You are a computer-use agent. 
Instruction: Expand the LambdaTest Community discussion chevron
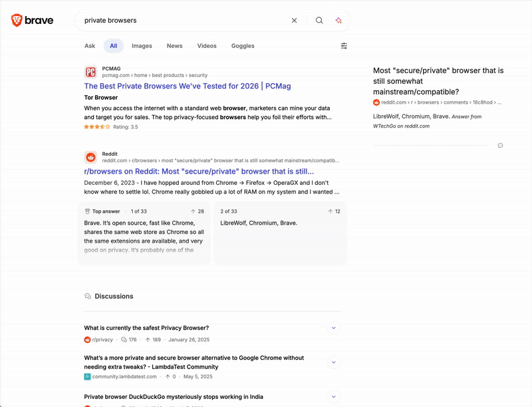coord(334,362)
